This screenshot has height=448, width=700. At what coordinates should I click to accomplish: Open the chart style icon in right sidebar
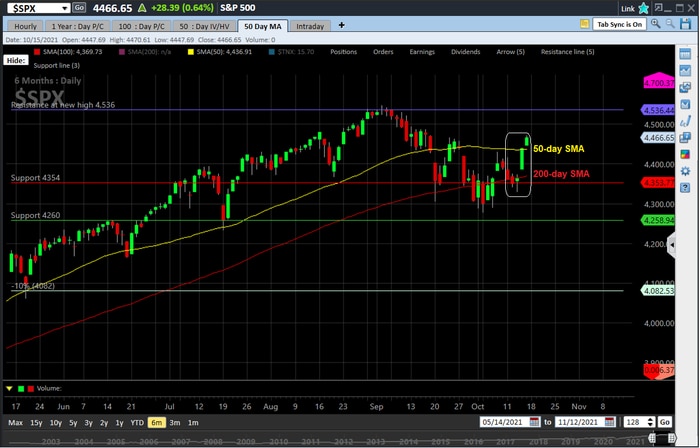click(x=685, y=71)
